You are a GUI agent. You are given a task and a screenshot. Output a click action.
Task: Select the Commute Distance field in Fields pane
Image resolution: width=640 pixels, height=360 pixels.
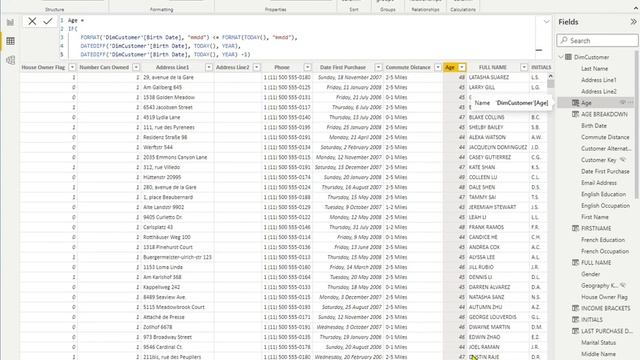[605, 137]
